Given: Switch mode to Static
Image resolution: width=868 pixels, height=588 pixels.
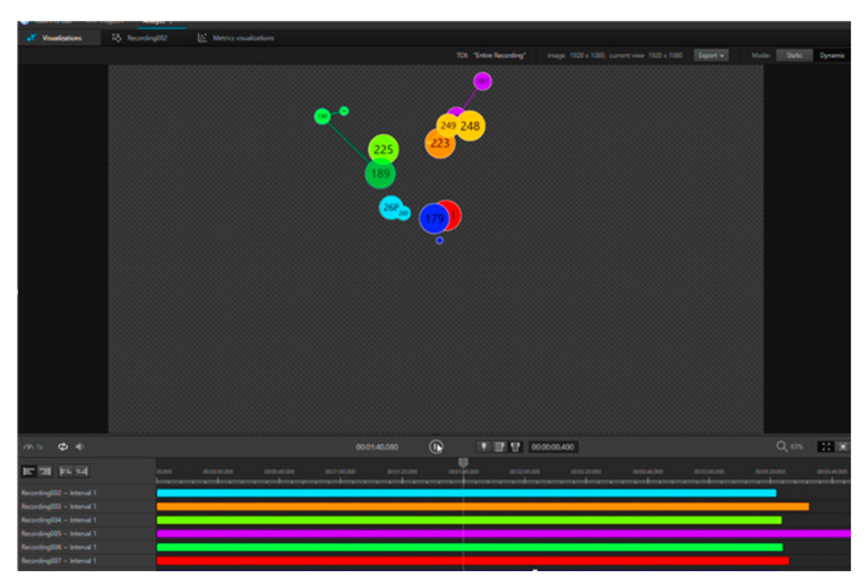Looking at the screenshot, I should click(x=794, y=55).
